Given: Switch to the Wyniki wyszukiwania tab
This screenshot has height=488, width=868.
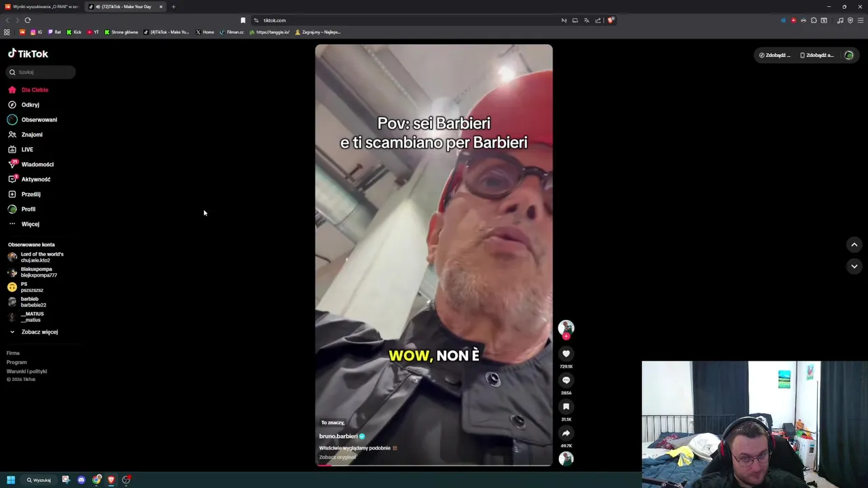Looking at the screenshot, I should coord(42,7).
